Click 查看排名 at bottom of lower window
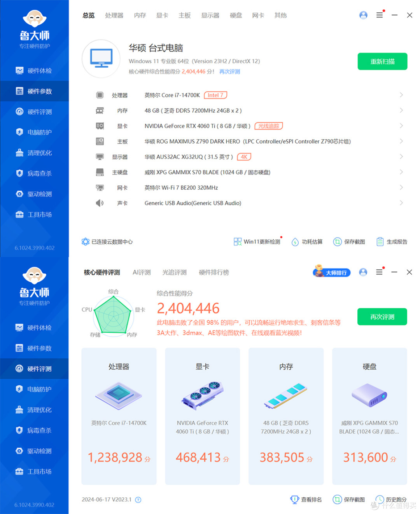420x514 pixels. (x=306, y=500)
